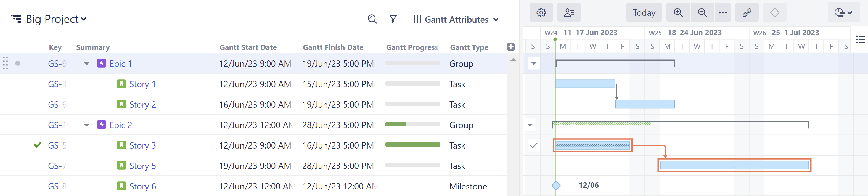
Task: Toggle the legend list icon on right edge
Action: (860, 39)
